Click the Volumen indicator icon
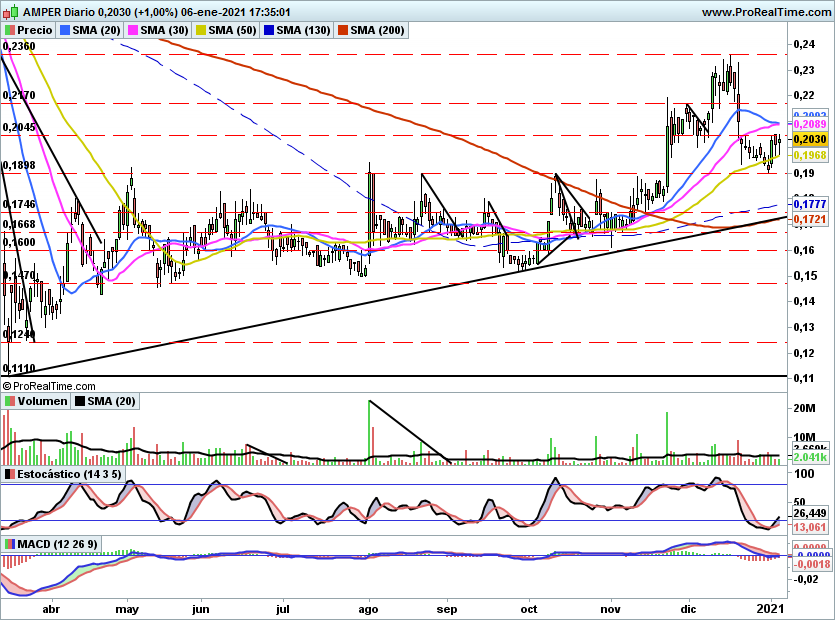The width and height of the screenshot is (835, 620). tap(9, 401)
